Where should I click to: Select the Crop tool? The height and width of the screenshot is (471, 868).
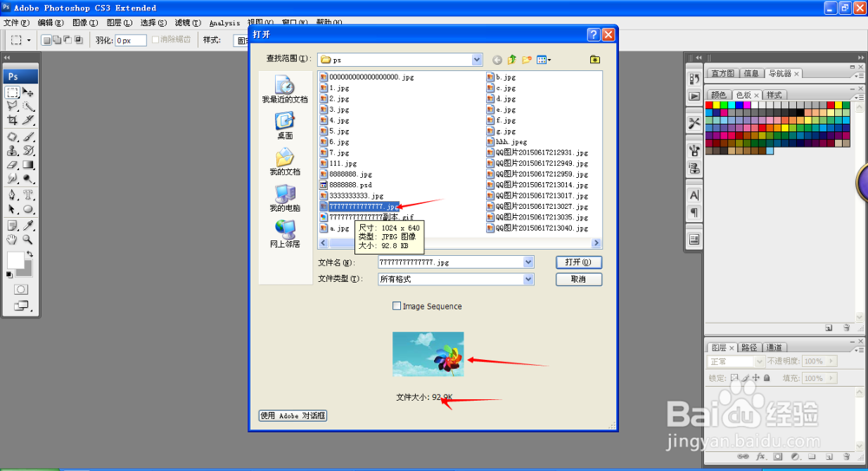pyautogui.click(x=12, y=120)
